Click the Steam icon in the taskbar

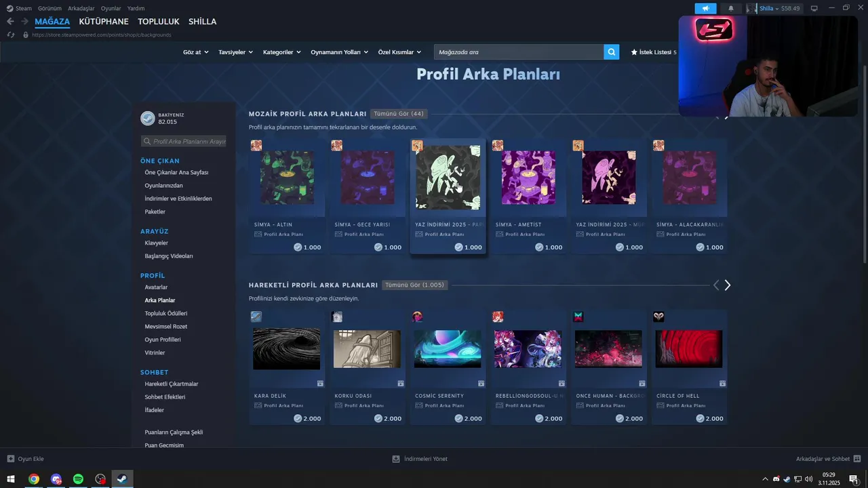(x=122, y=479)
